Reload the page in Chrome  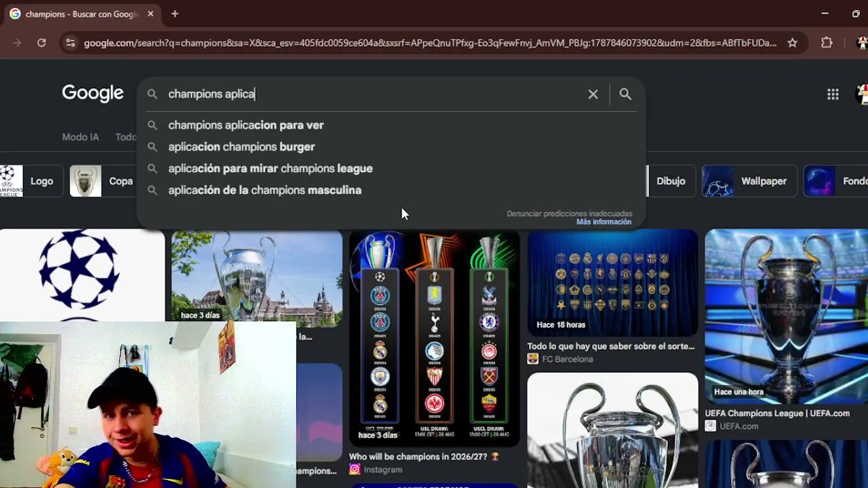(41, 43)
